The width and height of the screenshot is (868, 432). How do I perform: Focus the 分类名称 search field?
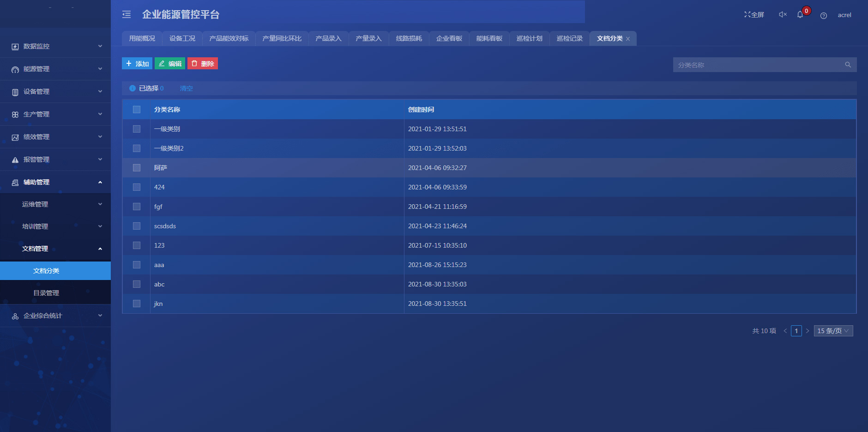click(x=757, y=65)
